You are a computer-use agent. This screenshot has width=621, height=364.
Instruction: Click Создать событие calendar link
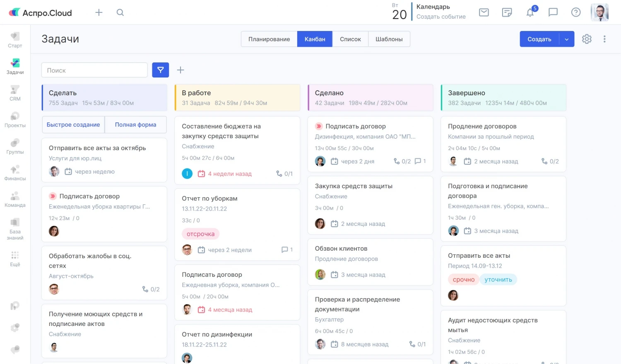[441, 17]
